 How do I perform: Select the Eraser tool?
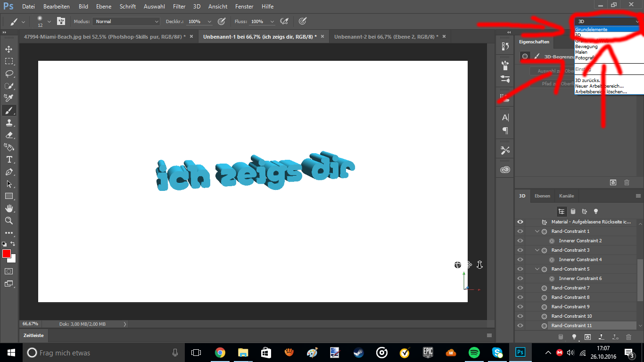point(9,135)
